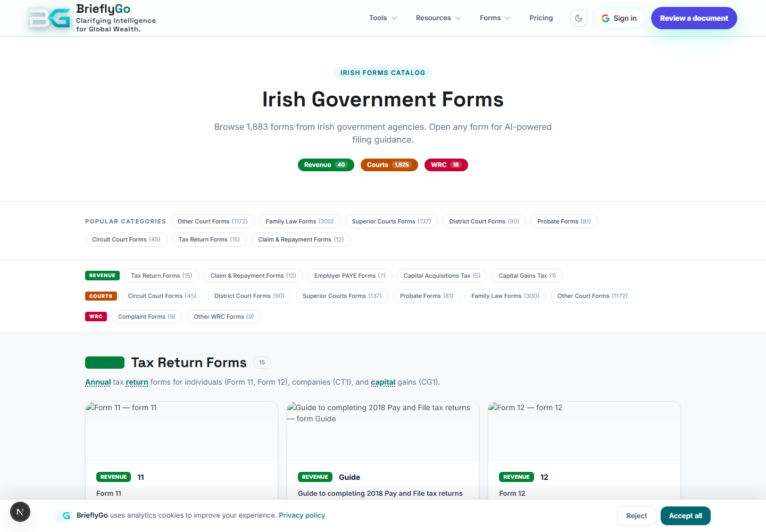The width and height of the screenshot is (766, 532).
Task: Click the Tax Return Forms section heading
Action: 189,362
